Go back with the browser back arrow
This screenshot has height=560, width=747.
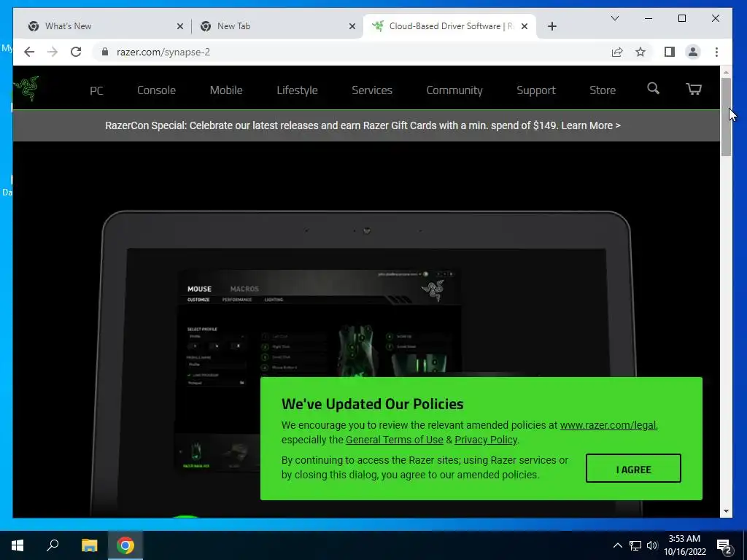(29, 52)
